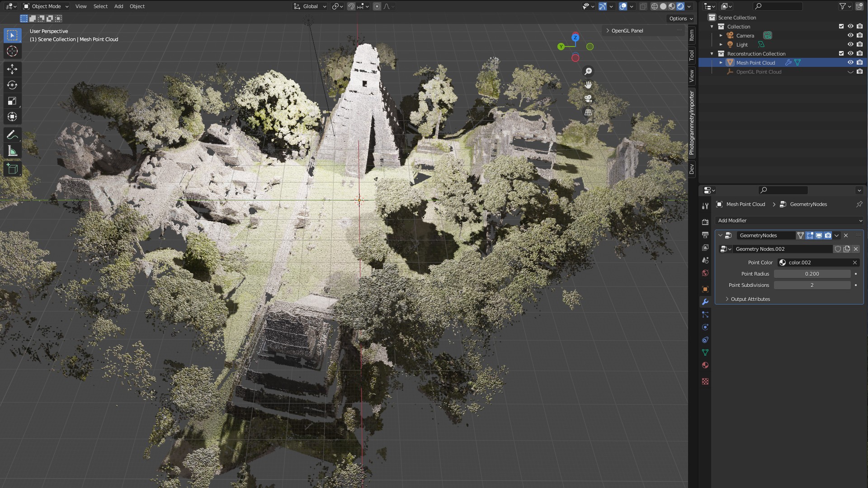
Task: Open the Material properties tab
Action: click(705, 365)
